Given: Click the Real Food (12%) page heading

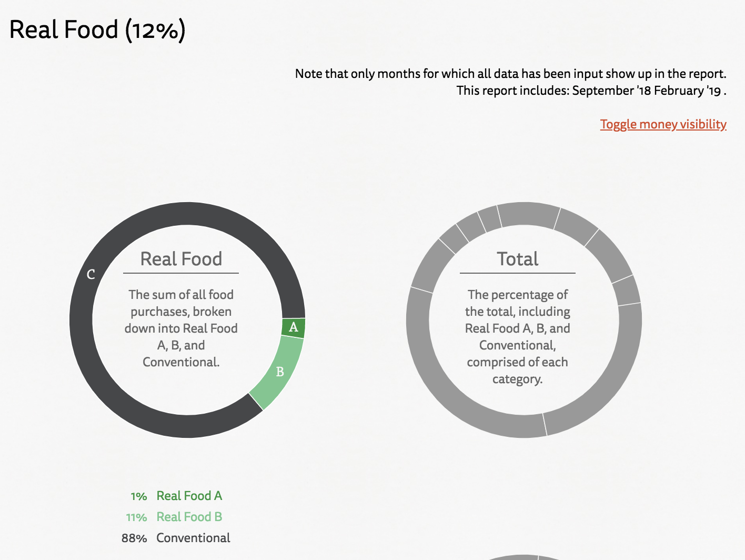Looking at the screenshot, I should click(97, 30).
